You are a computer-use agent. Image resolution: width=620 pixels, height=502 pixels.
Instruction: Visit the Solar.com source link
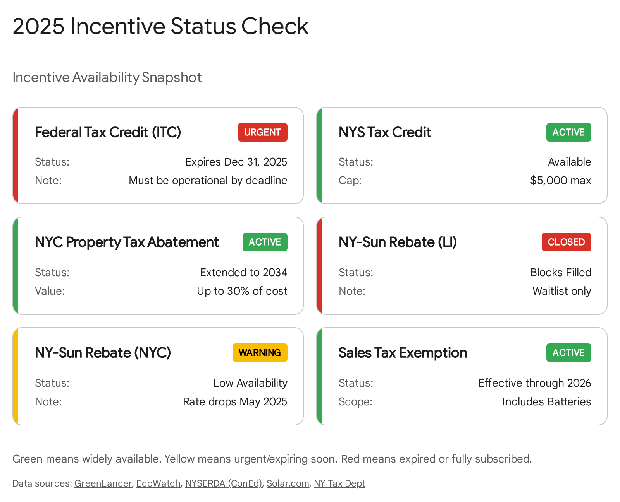(x=287, y=483)
